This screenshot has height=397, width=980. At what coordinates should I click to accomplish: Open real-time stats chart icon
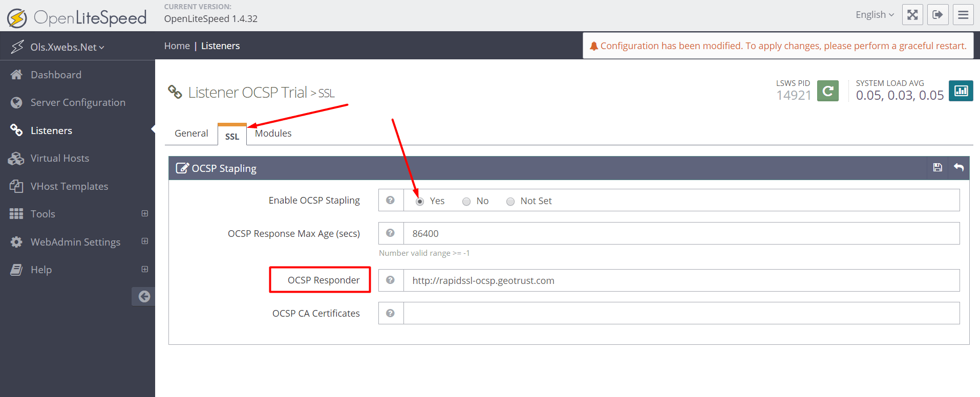961,91
